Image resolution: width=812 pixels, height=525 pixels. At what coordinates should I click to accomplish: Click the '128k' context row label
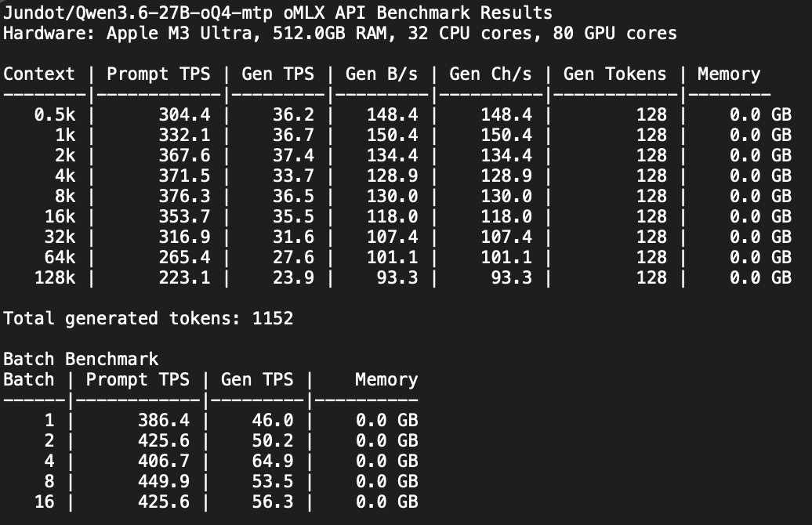click(x=55, y=277)
